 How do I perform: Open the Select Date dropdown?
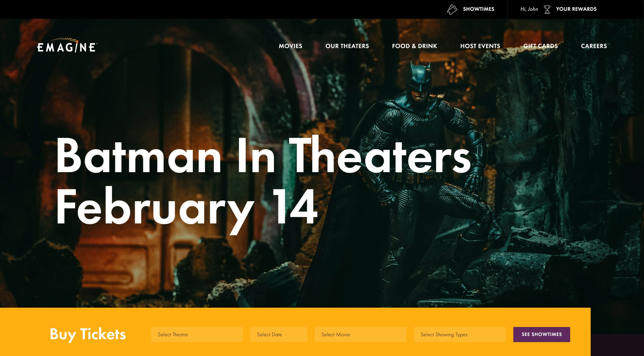coord(278,334)
